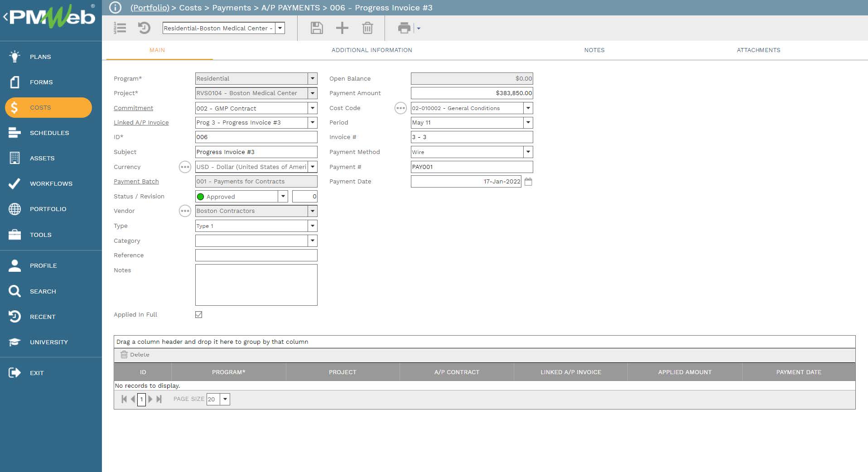Click the Payment Batch label link
The height and width of the screenshot is (472, 868).
(136, 181)
